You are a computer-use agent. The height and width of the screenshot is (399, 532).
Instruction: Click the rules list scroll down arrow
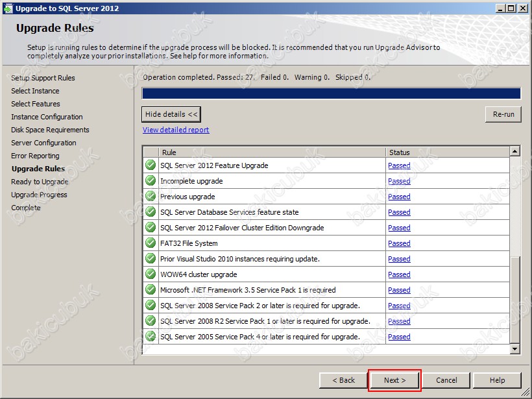pos(514,349)
